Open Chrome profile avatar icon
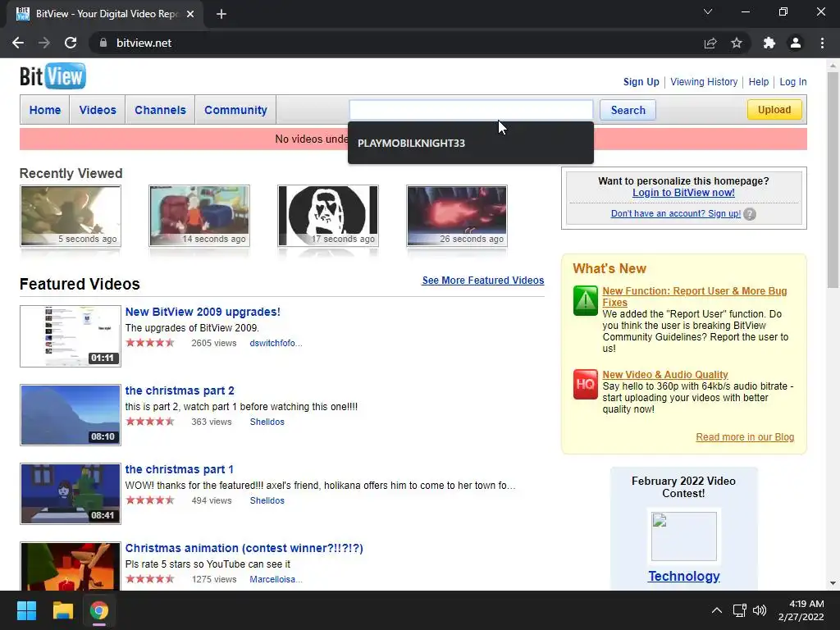 point(796,43)
